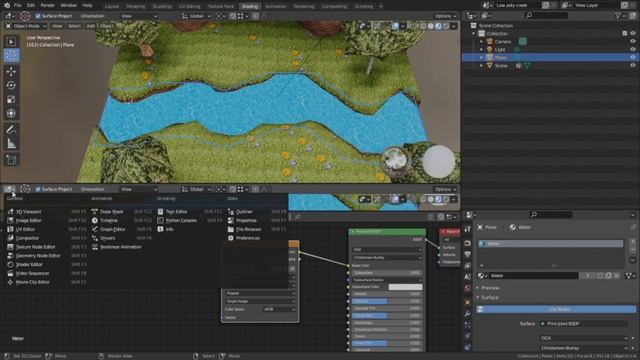Switch to Layout workspace tab
Image resolution: width=640 pixels, height=360 pixels.
111,7
